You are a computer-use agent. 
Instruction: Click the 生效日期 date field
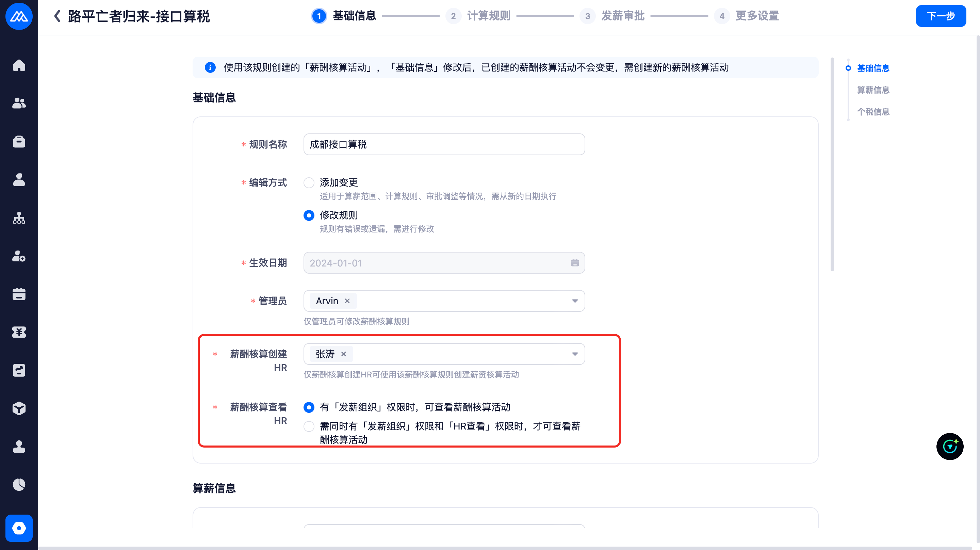coord(444,263)
